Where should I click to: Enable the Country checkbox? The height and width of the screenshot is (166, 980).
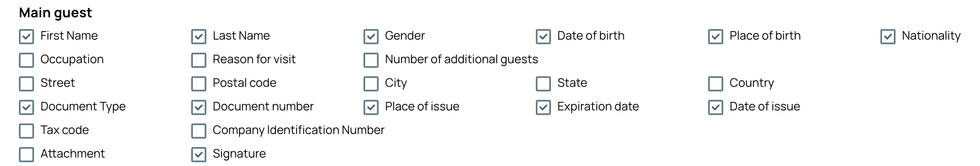tap(716, 84)
